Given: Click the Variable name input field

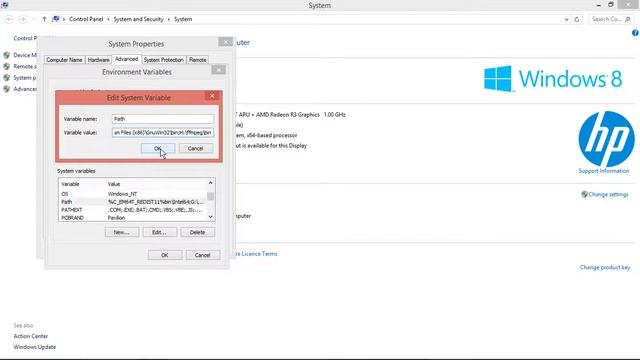Looking at the screenshot, I should tap(163, 119).
